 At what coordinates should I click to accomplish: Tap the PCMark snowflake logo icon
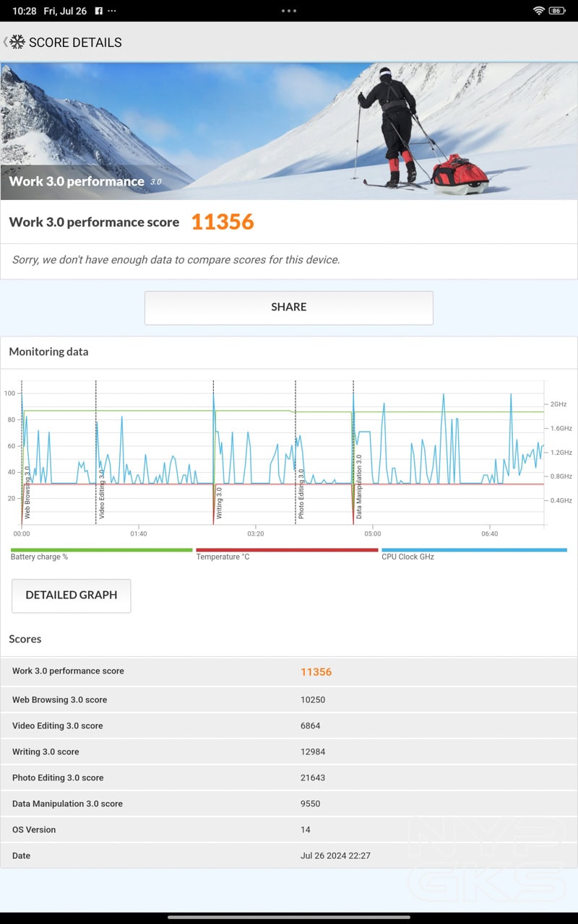coord(17,42)
